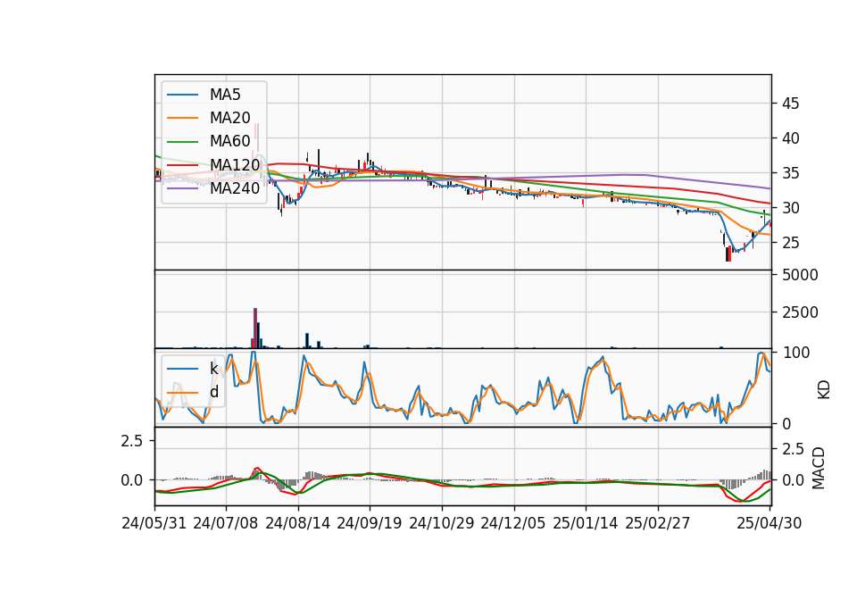
Task: Click the 'k' label in the KD legend
Action: point(213,369)
